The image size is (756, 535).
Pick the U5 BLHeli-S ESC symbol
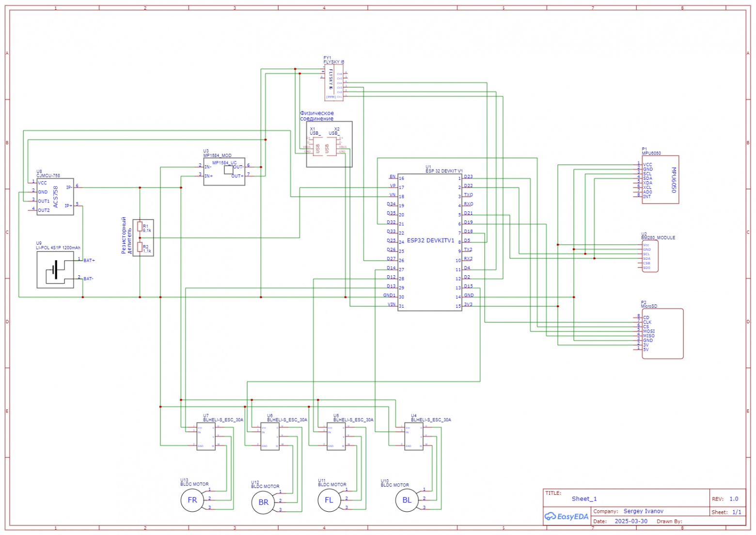[x=336, y=436]
